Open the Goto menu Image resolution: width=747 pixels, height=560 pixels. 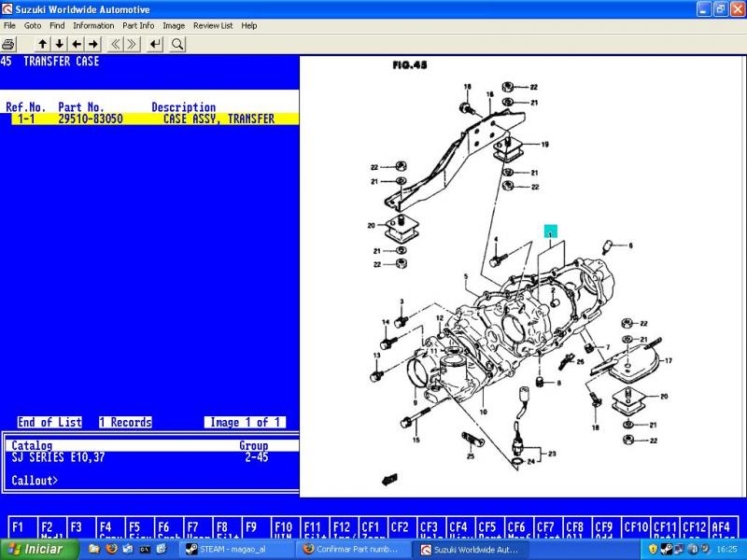point(33,26)
